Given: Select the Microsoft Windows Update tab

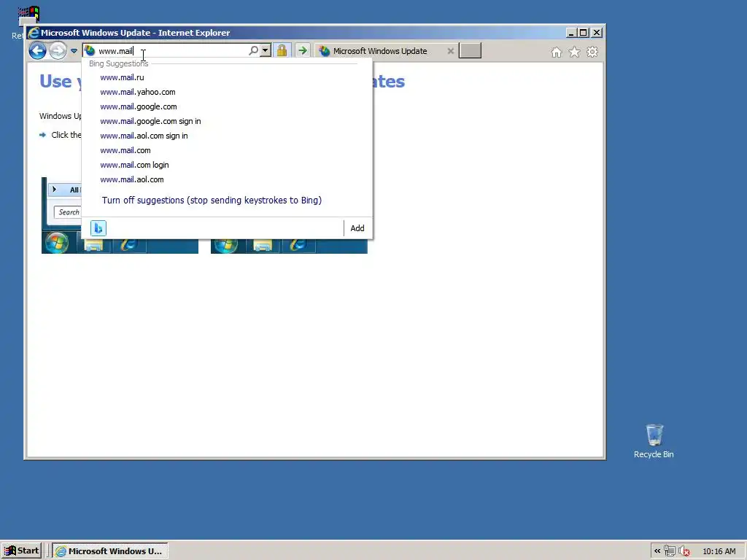Looking at the screenshot, I should click(x=379, y=51).
